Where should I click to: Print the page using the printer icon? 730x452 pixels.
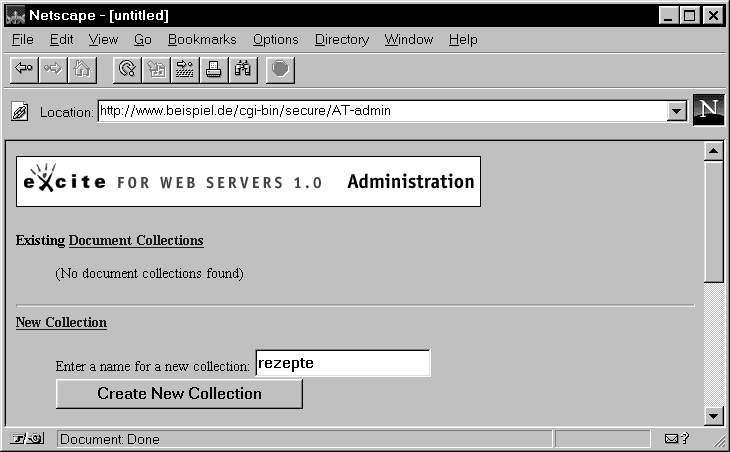click(x=214, y=69)
